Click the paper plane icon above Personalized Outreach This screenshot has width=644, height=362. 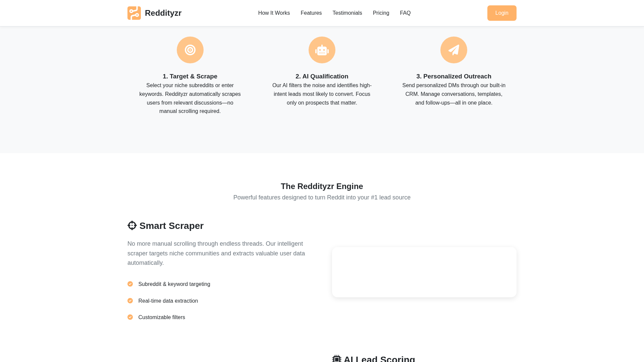point(453,50)
